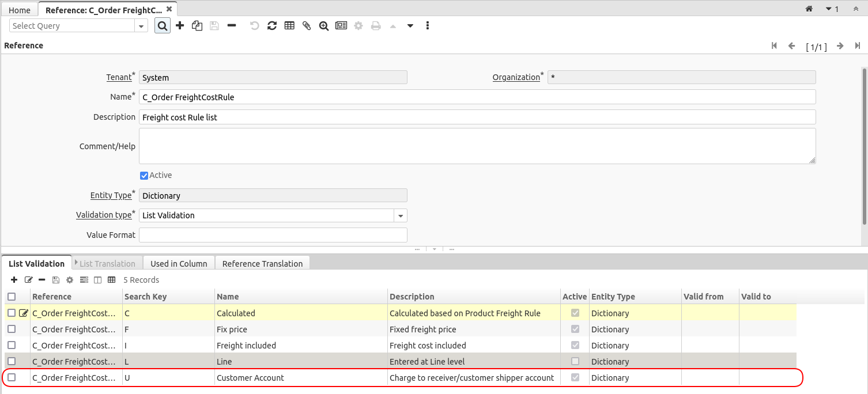Toggle the Active checkbox in the Reference form

pos(144,176)
